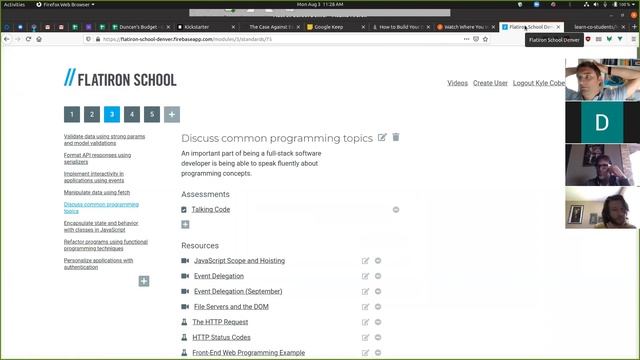640x360 pixels.
Task: Edit HTTP Status Codes resource
Action: coord(365,338)
